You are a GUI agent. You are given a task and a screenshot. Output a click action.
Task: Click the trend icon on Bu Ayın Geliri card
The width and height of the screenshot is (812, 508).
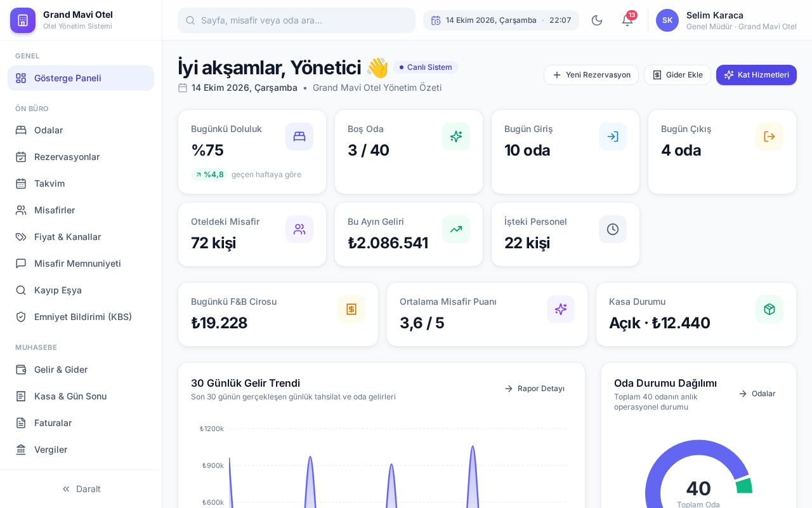tap(456, 229)
